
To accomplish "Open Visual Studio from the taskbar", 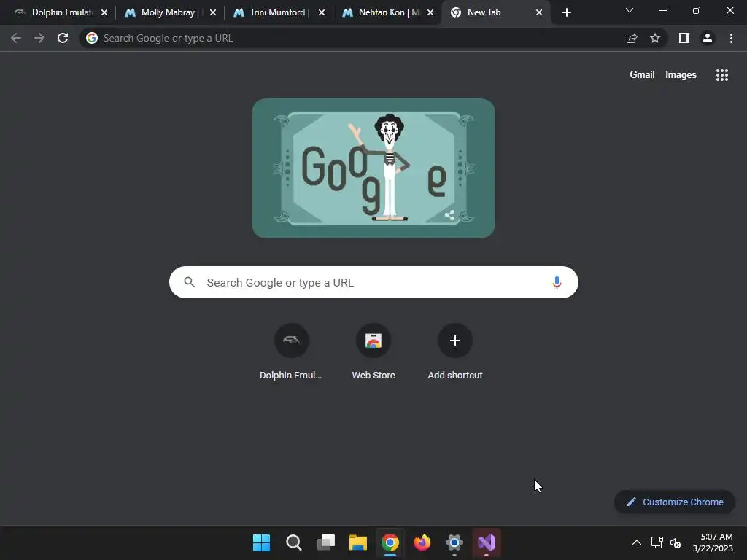I will [487, 542].
